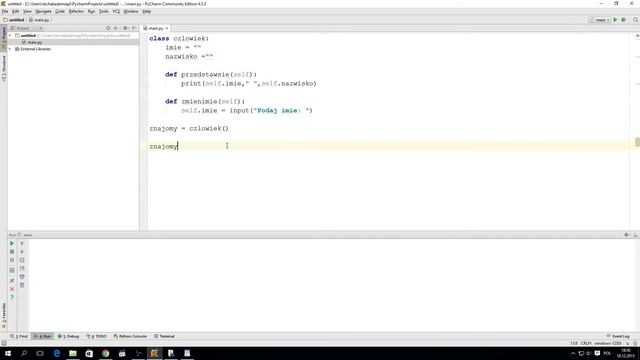Pin the Run tab with the pin icon
The height and width of the screenshot is (360, 640).
coord(12,281)
